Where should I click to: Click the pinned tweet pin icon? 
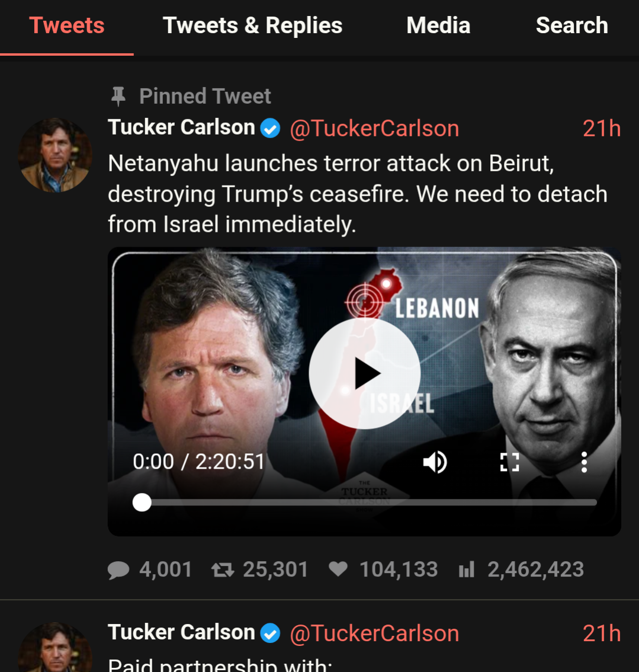click(x=118, y=96)
